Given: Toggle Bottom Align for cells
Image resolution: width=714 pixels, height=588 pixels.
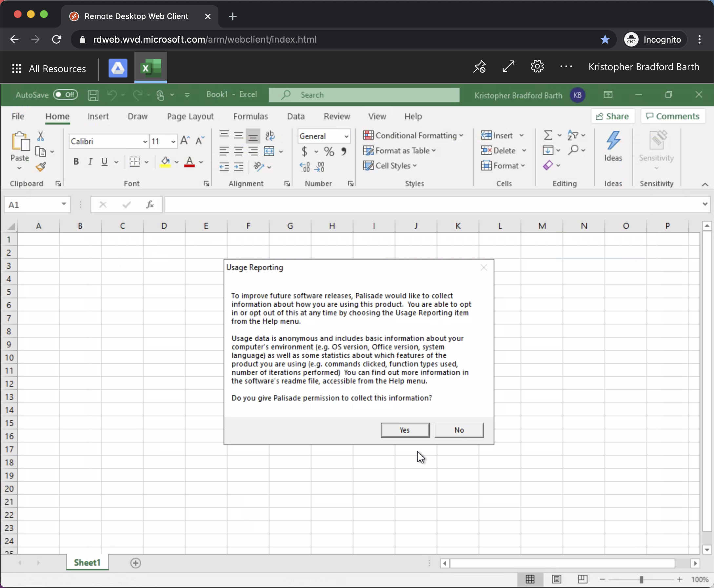Looking at the screenshot, I should pyautogui.click(x=253, y=136).
